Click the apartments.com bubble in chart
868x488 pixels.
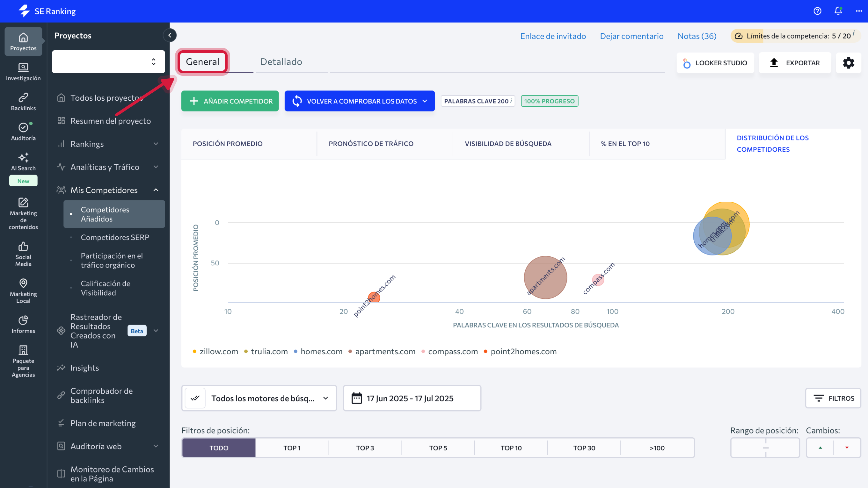(x=545, y=277)
